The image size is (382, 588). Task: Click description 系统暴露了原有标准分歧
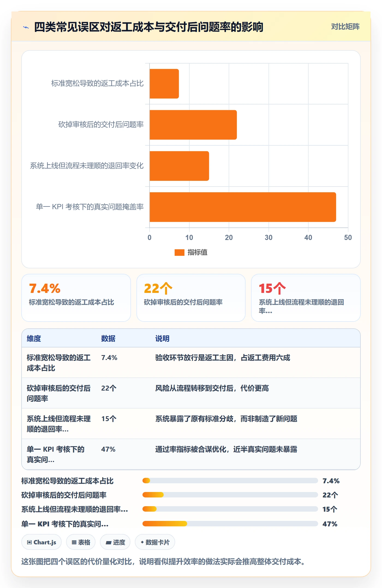(x=226, y=419)
